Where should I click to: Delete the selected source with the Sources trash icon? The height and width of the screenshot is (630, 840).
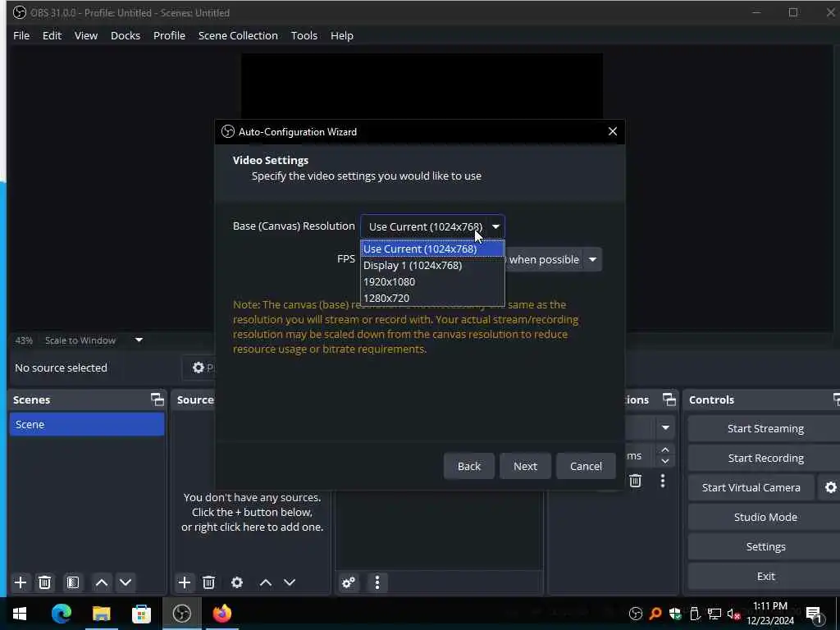point(209,582)
